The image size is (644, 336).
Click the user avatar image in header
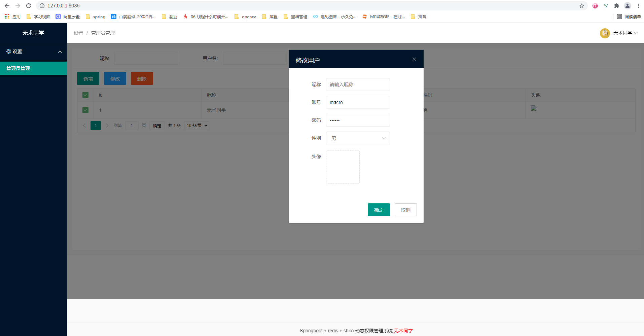[x=605, y=33]
